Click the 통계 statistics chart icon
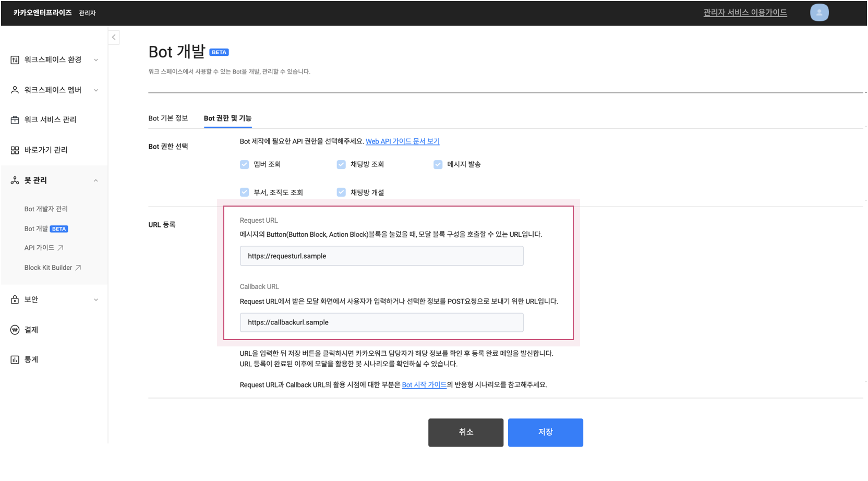The width and height of the screenshot is (868, 481). click(15, 359)
